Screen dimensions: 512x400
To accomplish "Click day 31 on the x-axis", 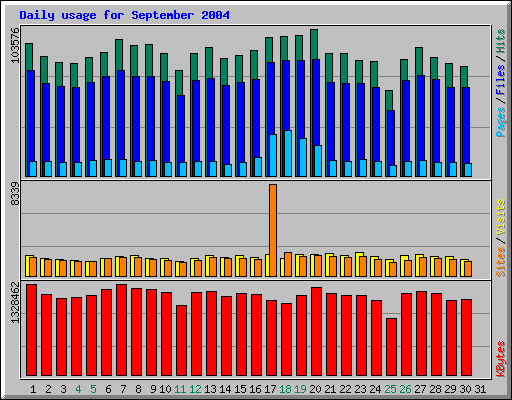I will coord(480,389).
